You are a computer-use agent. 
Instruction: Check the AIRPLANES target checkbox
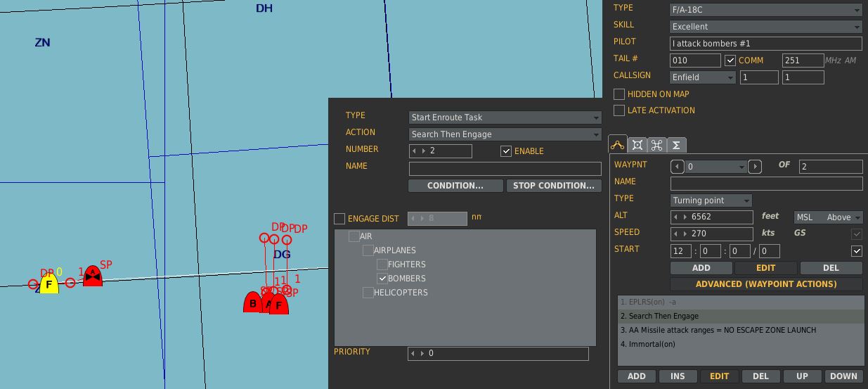pos(368,250)
